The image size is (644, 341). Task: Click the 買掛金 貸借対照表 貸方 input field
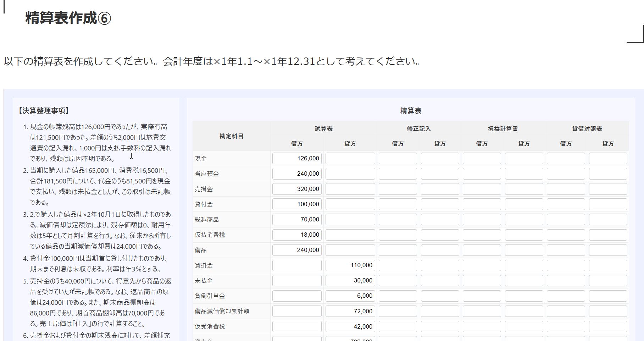[608, 265]
